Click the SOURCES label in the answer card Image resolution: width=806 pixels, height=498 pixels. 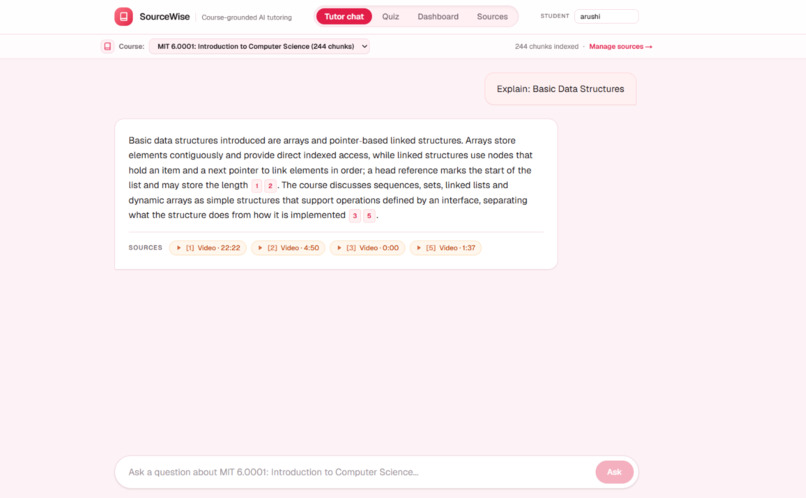pyautogui.click(x=145, y=248)
